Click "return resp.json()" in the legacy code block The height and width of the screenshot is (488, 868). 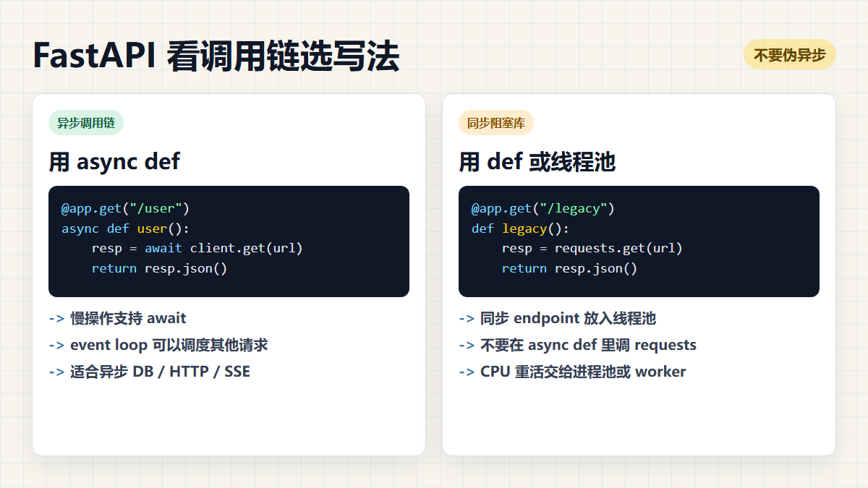tap(569, 268)
